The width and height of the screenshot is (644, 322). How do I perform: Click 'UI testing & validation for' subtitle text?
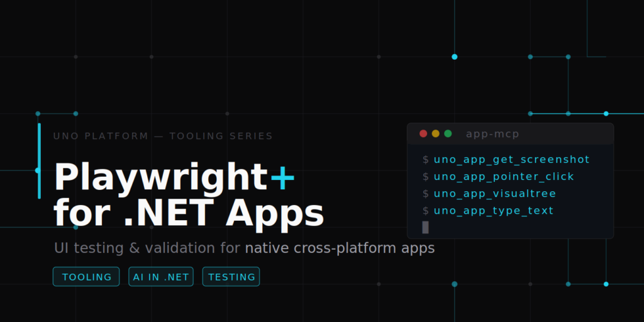(x=147, y=248)
